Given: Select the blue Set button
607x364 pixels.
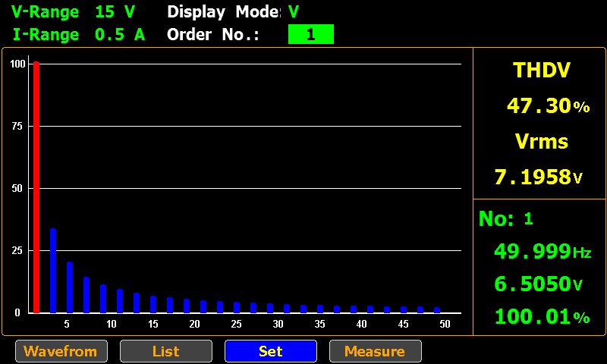Looking at the screenshot, I should click(x=271, y=351).
